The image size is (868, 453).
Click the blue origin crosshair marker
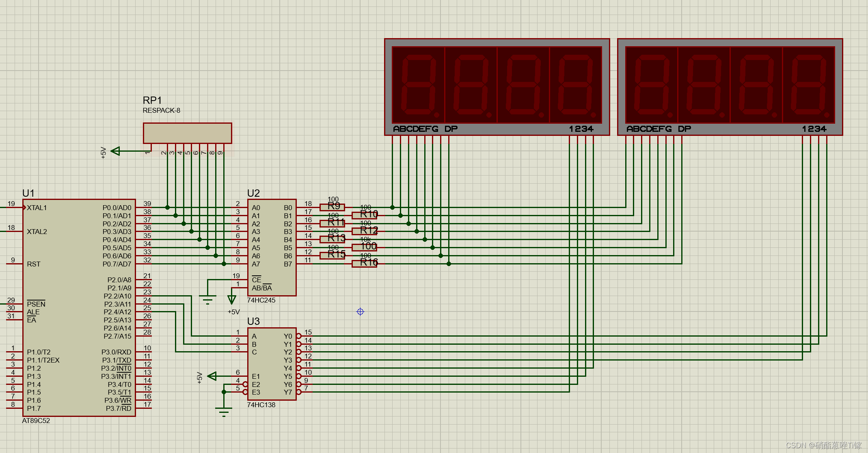pyautogui.click(x=360, y=312)
